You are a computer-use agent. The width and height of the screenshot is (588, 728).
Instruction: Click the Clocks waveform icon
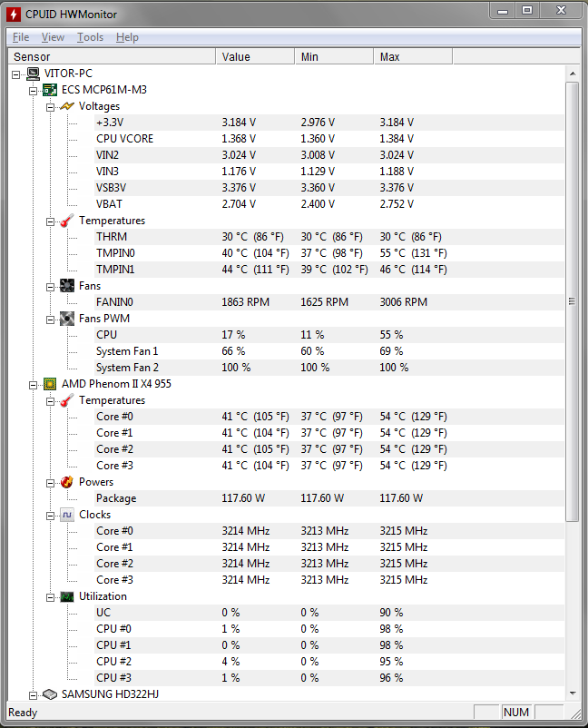point(67,515)
